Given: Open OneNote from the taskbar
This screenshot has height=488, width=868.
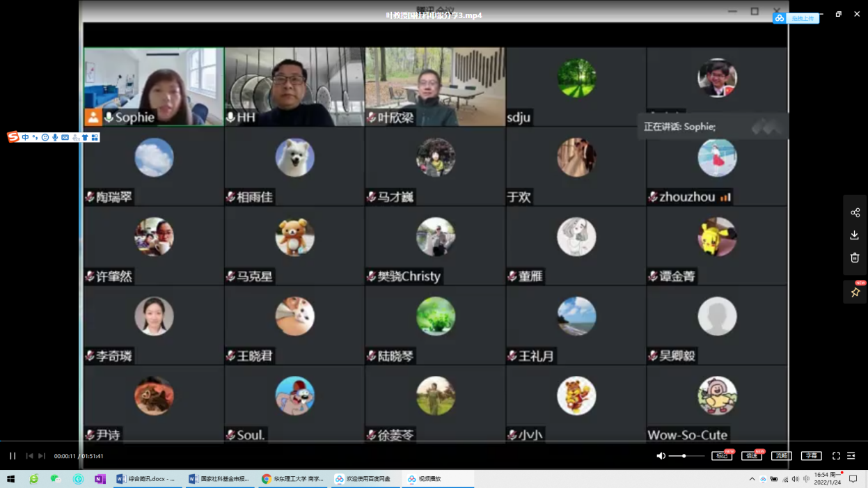Looking at the screenshot, I should coord(100,479).
